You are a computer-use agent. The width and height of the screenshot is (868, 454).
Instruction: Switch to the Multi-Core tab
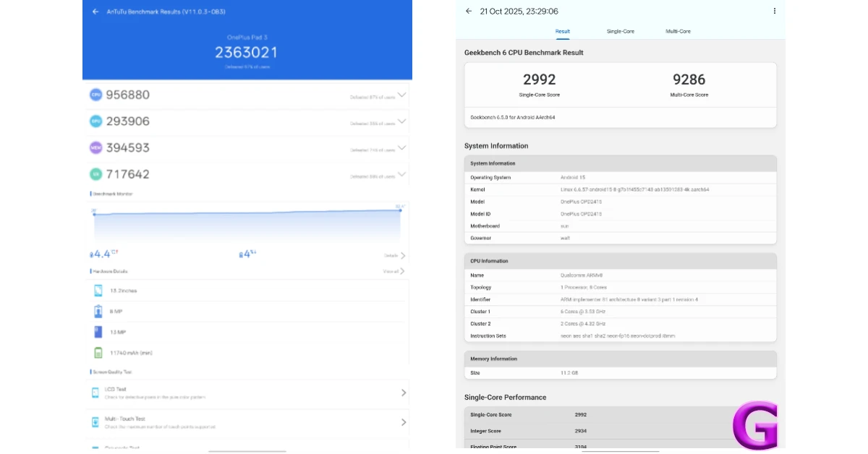[x=678, y=31]
